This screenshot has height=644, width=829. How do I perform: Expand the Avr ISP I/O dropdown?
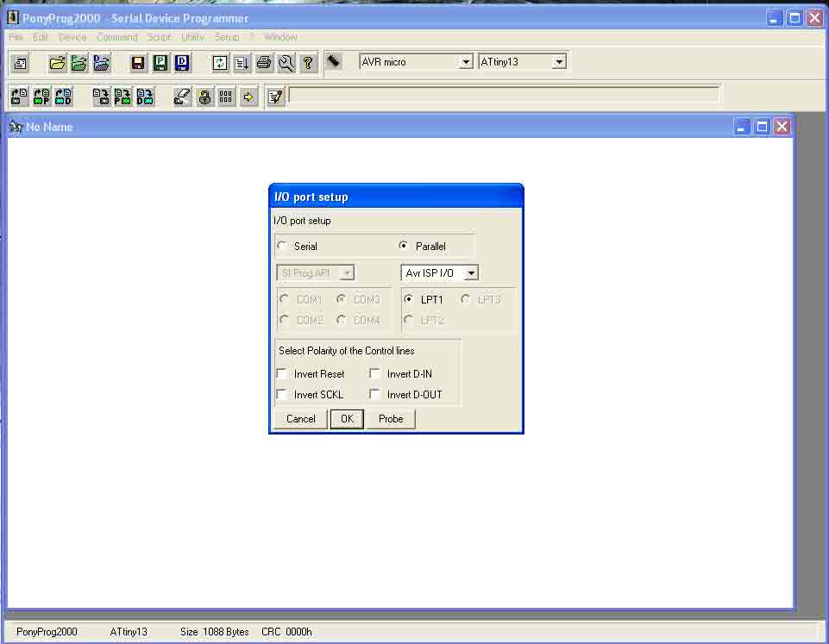click(x=470, y=273)
